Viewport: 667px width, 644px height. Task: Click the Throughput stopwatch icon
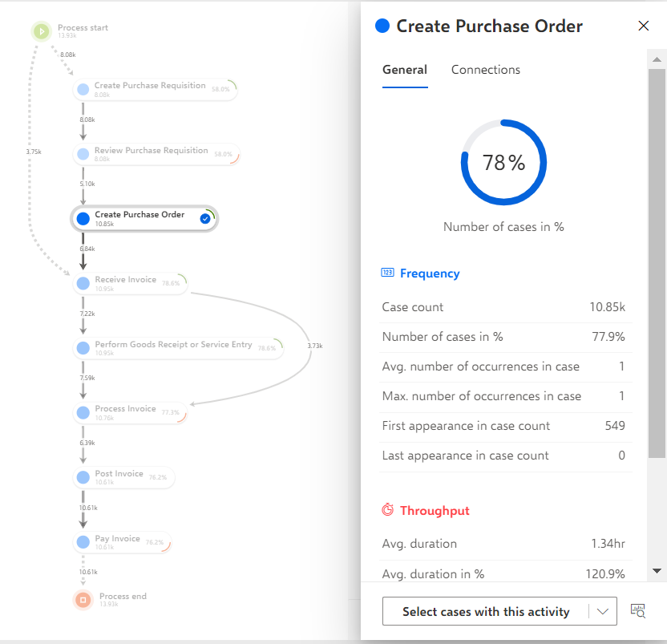(x=387, y=509)
